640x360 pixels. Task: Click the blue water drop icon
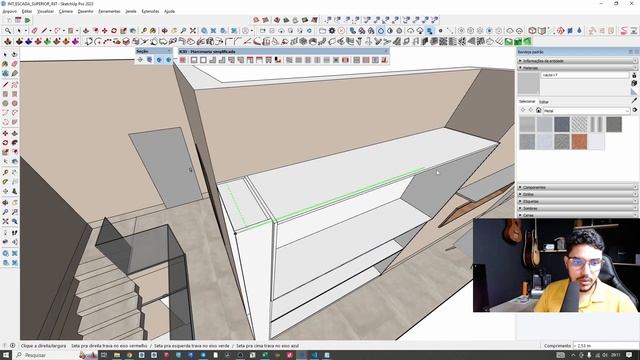tap(579, 31)
